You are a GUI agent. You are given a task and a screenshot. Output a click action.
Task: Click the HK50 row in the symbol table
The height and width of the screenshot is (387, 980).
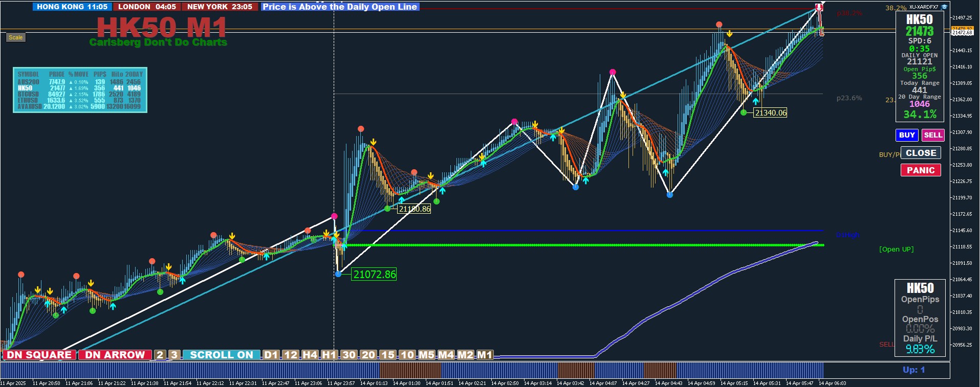coord(79,88)
